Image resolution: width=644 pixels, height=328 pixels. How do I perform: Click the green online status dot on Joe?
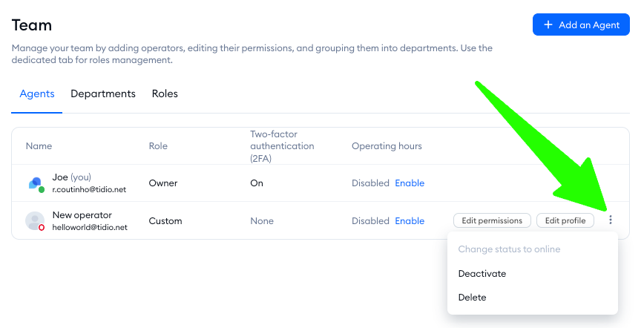click(42, 190)
